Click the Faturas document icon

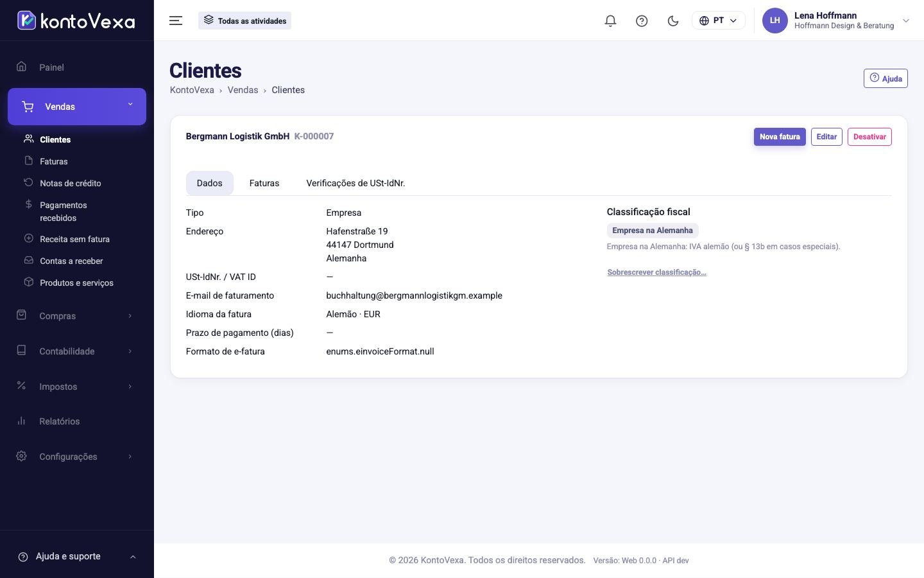(28, 161)
